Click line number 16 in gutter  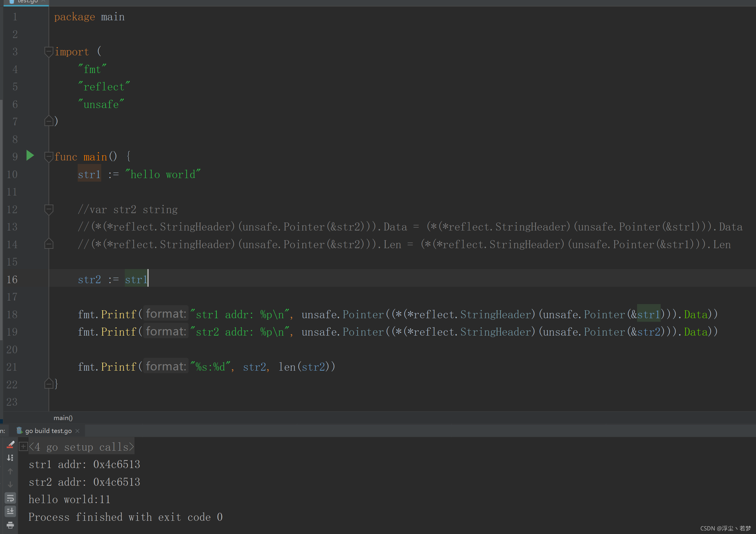pos(12,279)
